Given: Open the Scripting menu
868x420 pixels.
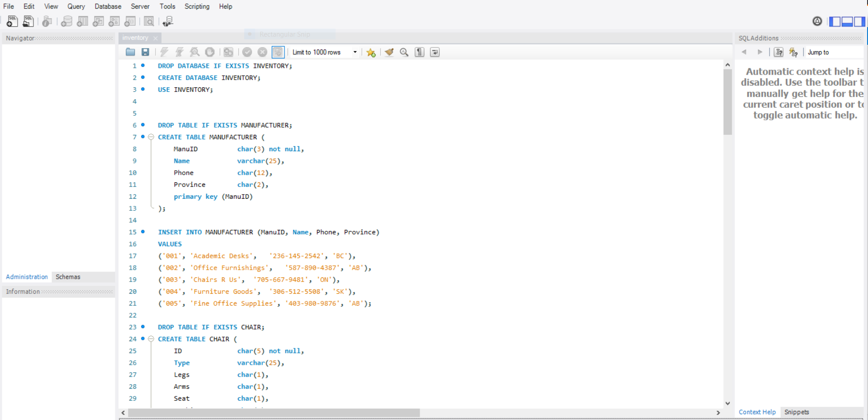Looking at the screenshot, I should pyautogui.click(x=197, y=6).
